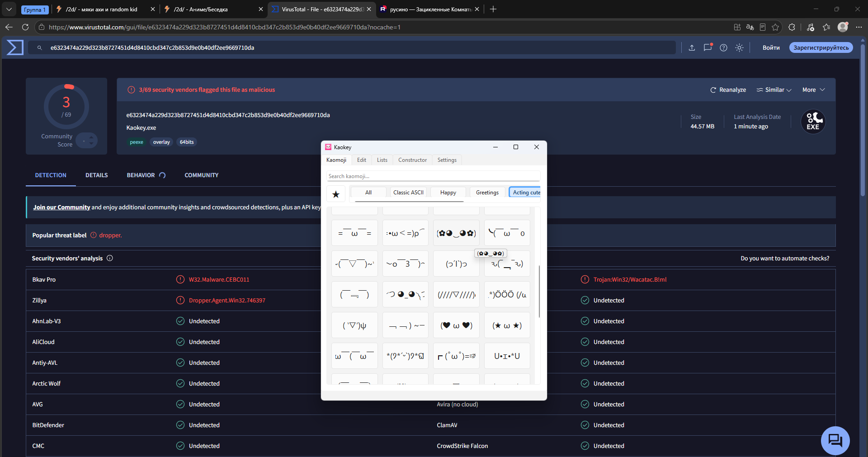Click the browser split screen icon
Viewport: 868px width, 457px height.
(737, 27)
